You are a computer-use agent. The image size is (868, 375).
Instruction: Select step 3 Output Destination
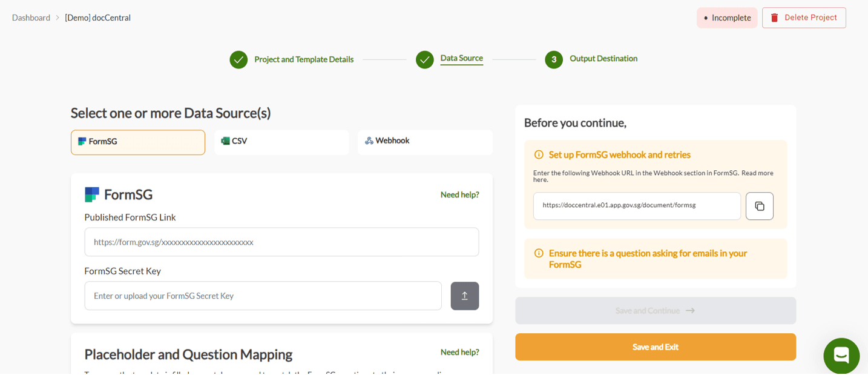tap(554, 59)
